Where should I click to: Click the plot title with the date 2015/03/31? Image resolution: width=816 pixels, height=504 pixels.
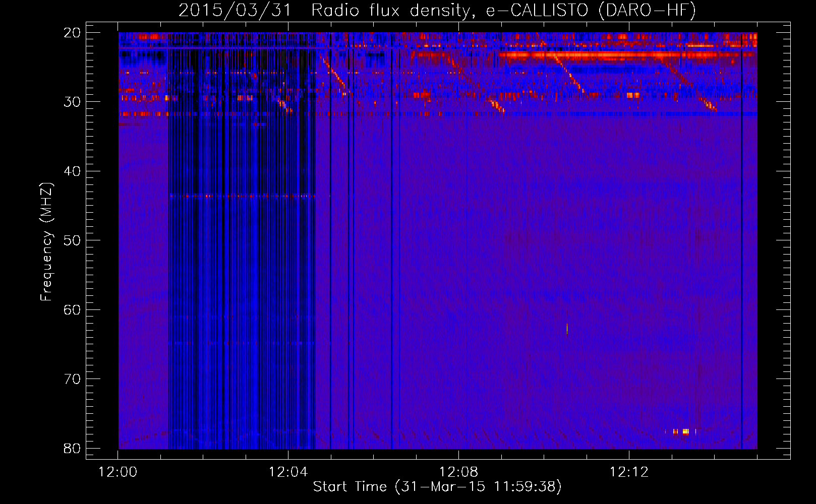click(x=437, y=10)
